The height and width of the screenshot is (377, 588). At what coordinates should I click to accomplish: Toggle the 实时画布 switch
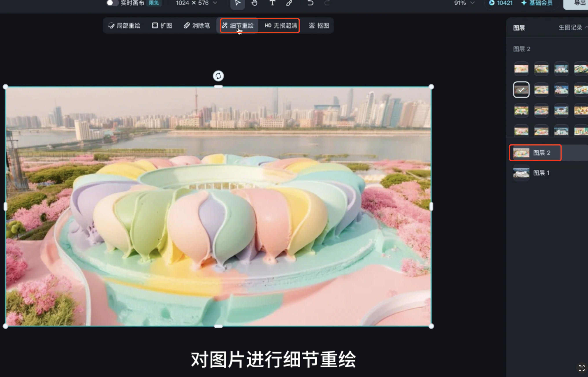click(x=112, y=3)
